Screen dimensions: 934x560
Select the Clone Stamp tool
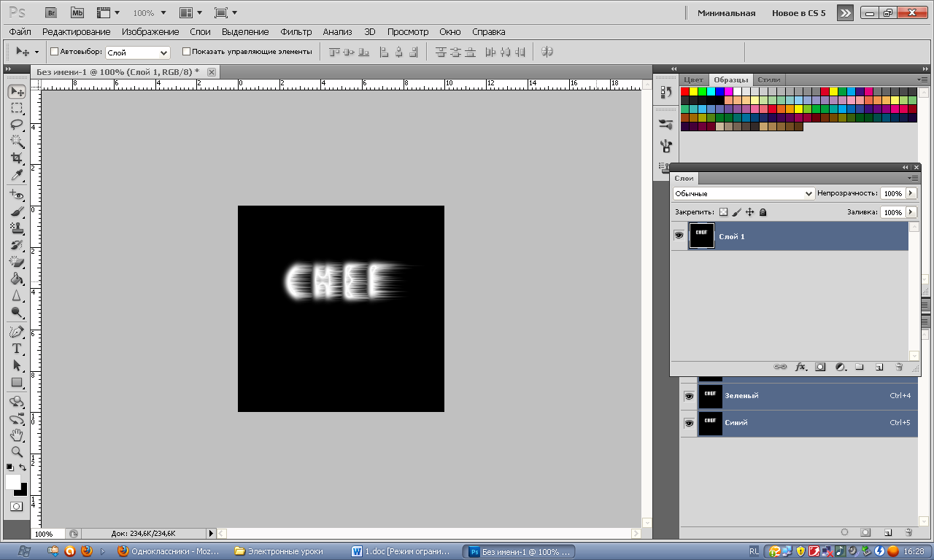(x=17, y=229)
